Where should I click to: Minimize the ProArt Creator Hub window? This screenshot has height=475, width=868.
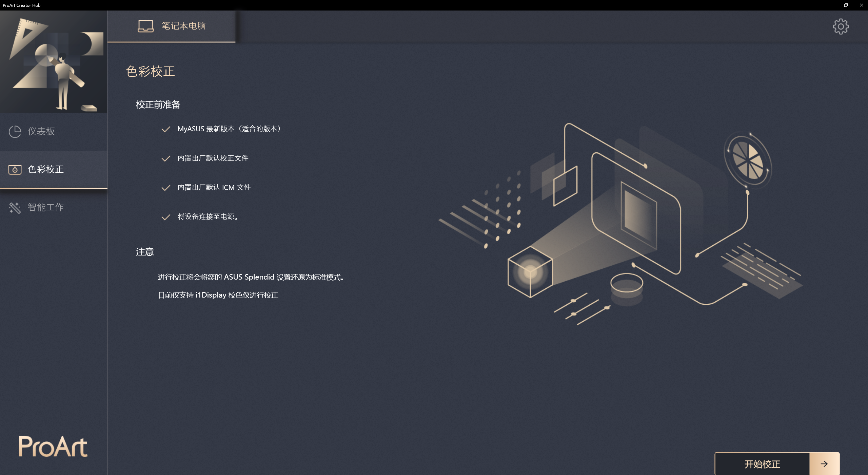(x=830, y=5)
